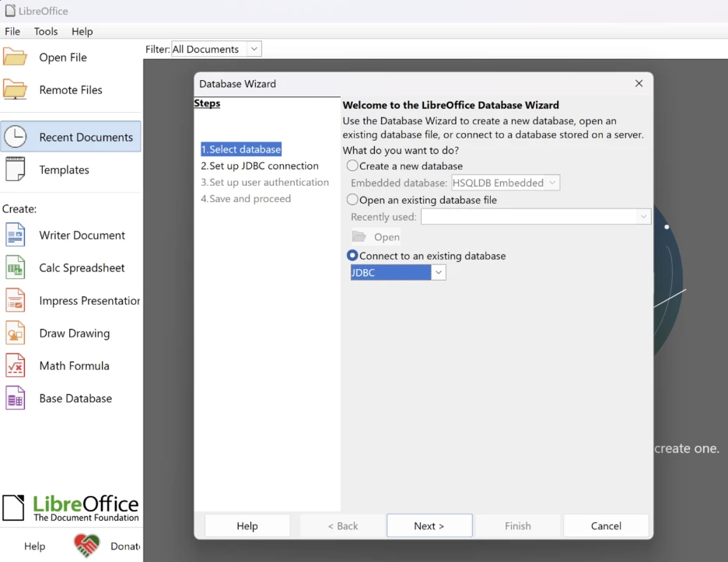Click the Donate label text
Image resolution: width=728 pixels, height=562 pixels.
click(x=125, y=546)
